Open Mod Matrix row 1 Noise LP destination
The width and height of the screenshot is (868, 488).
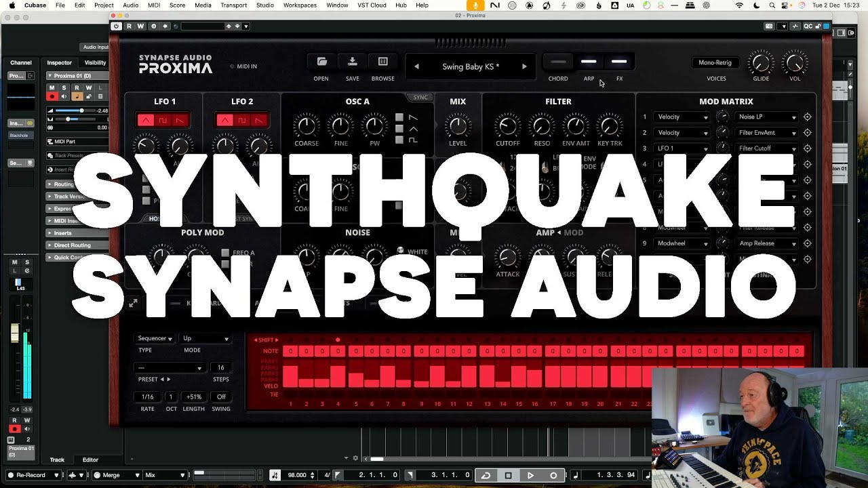767,117
